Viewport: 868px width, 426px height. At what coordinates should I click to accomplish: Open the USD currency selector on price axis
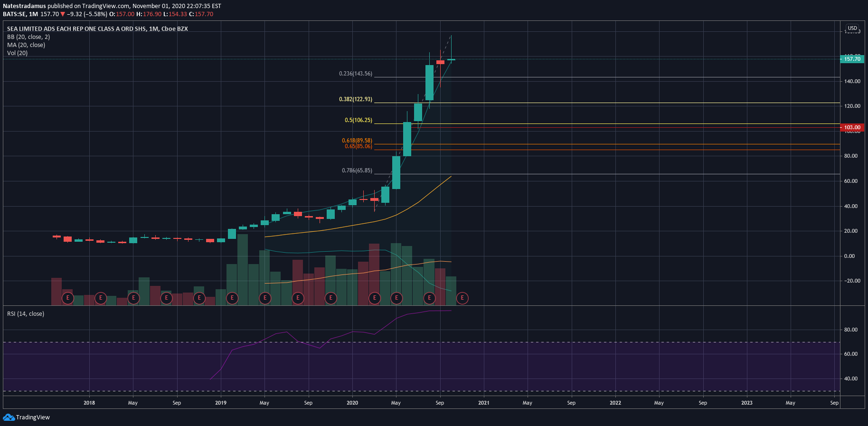pyautogui.click(x=853, y=28)
